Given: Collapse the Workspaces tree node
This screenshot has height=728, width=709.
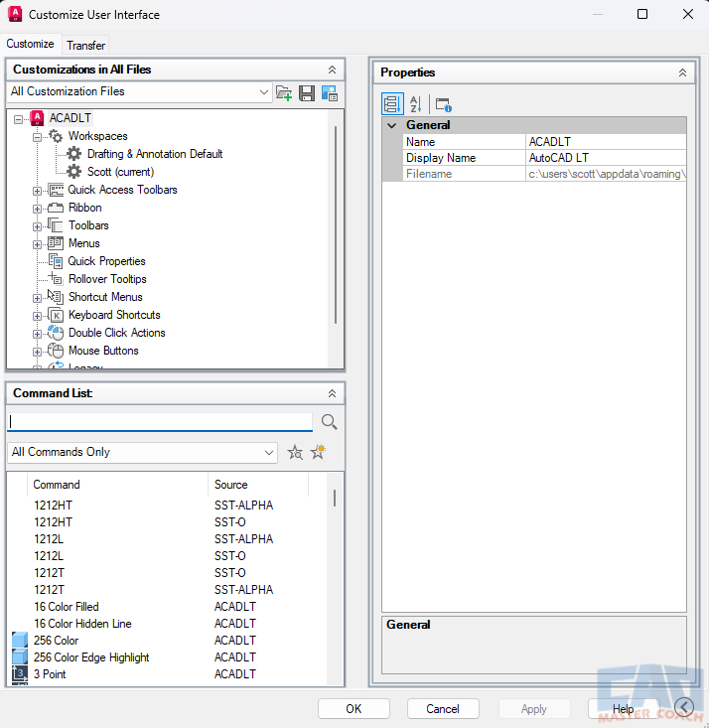Looking at the screenshot, I should tap(37, 137).
